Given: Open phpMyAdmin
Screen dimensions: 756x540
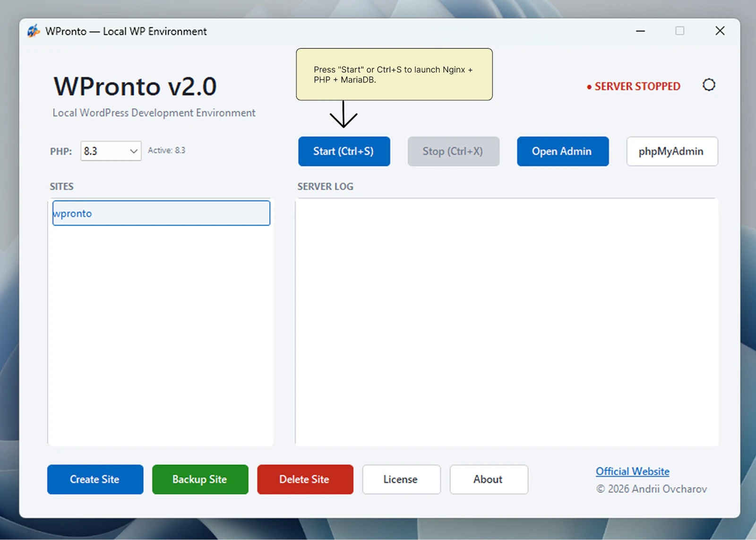Looking at the screenshot, I should (672, 151).
